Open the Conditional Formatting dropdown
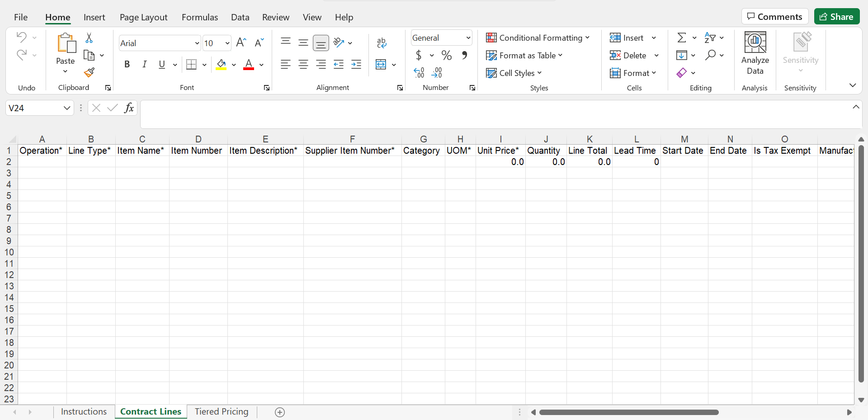 tap(538, 38)
